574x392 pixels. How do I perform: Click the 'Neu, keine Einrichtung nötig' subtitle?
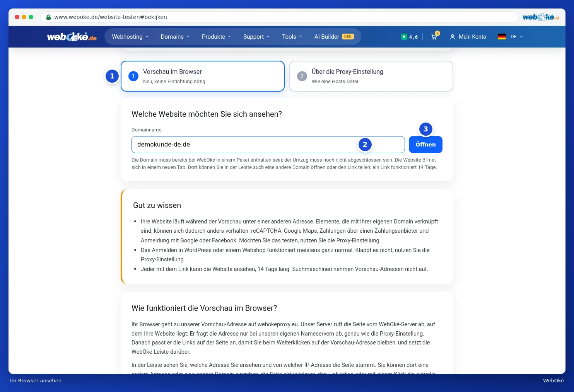pyautogui.click(x=174, y=82)
